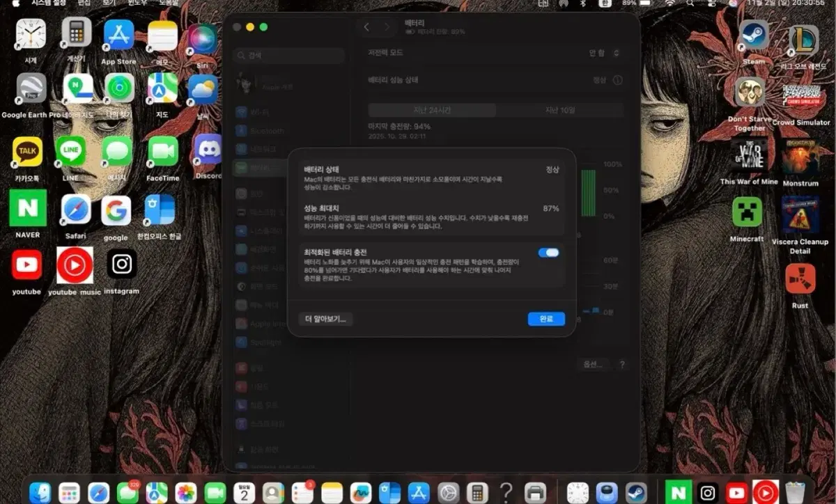
Task: Switch to the 지난 10일 tab
Action: tap(559, 110)
